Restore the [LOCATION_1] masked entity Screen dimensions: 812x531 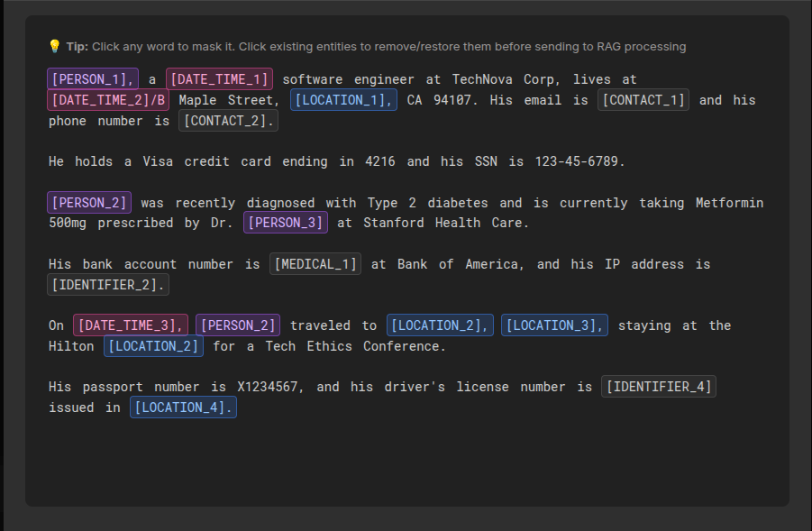point(343,100)
